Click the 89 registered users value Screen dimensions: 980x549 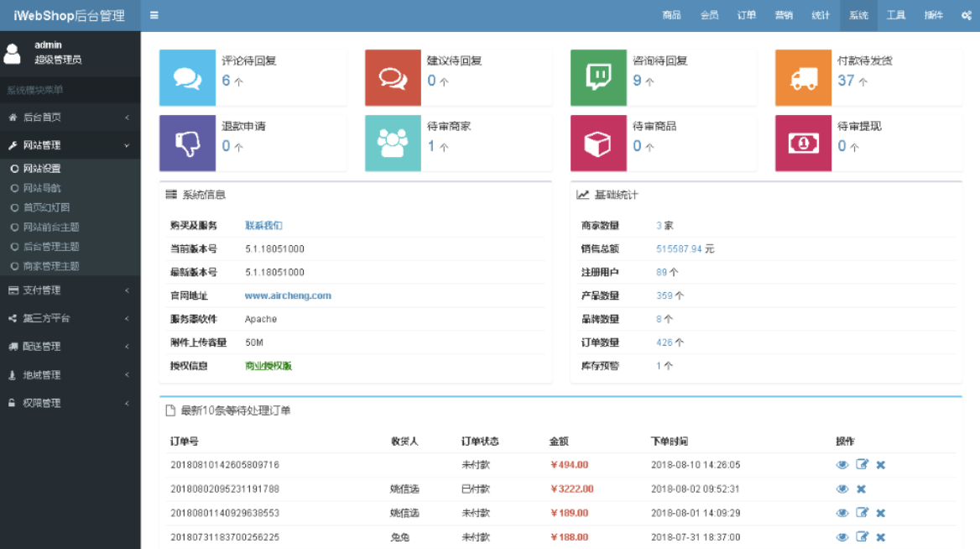pos(661,272)
